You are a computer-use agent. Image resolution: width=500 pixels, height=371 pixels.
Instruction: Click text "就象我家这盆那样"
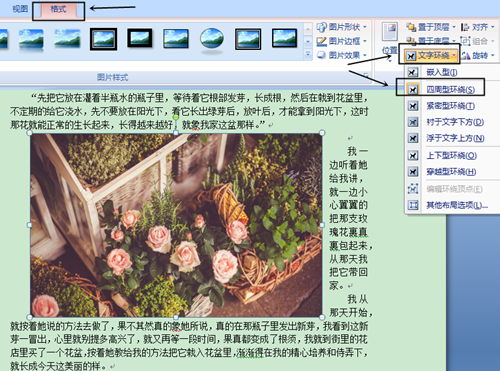(x=218, y=125)
